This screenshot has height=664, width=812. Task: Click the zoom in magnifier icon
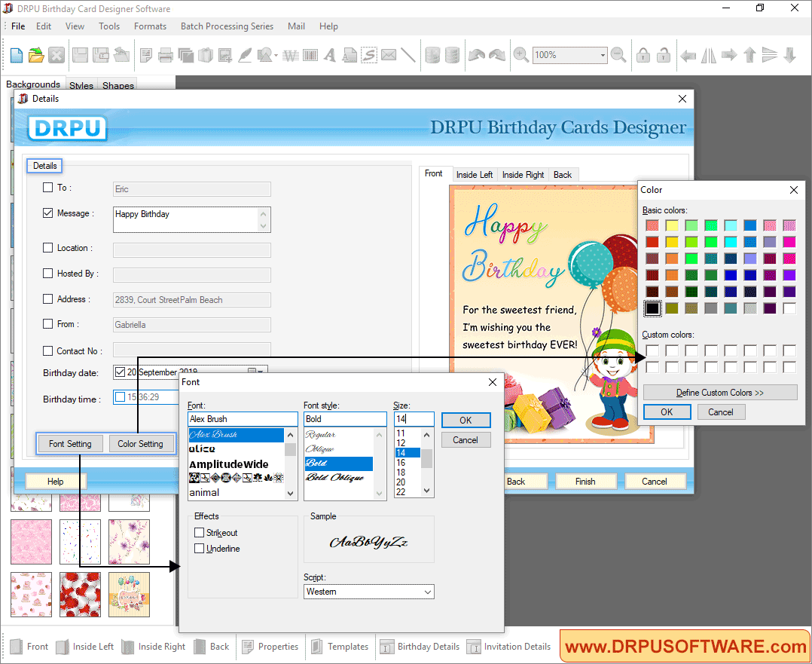click(x=521, y=55)
